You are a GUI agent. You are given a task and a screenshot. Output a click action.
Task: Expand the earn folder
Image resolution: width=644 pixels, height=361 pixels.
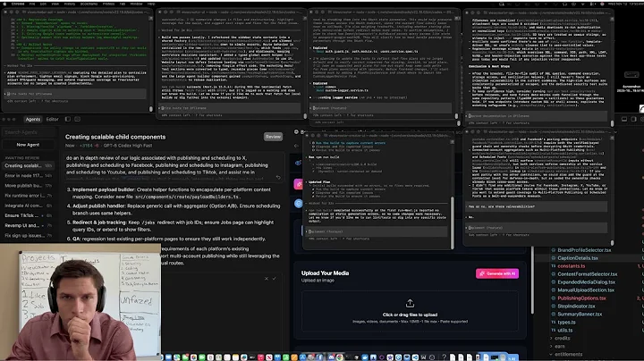[559, 346]
